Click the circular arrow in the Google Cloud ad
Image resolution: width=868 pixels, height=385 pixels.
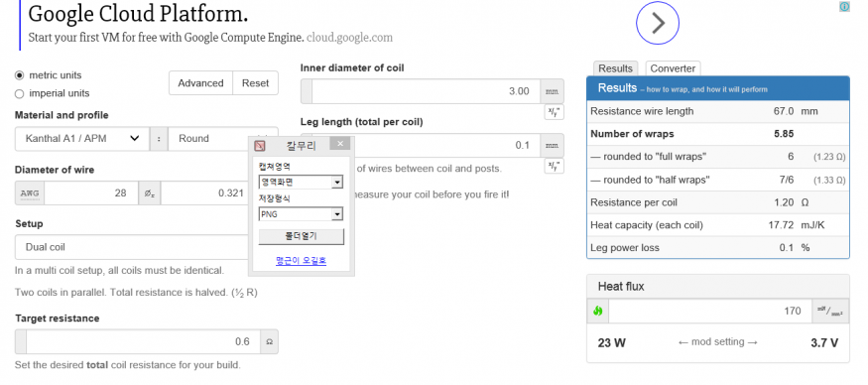(657, 23)
